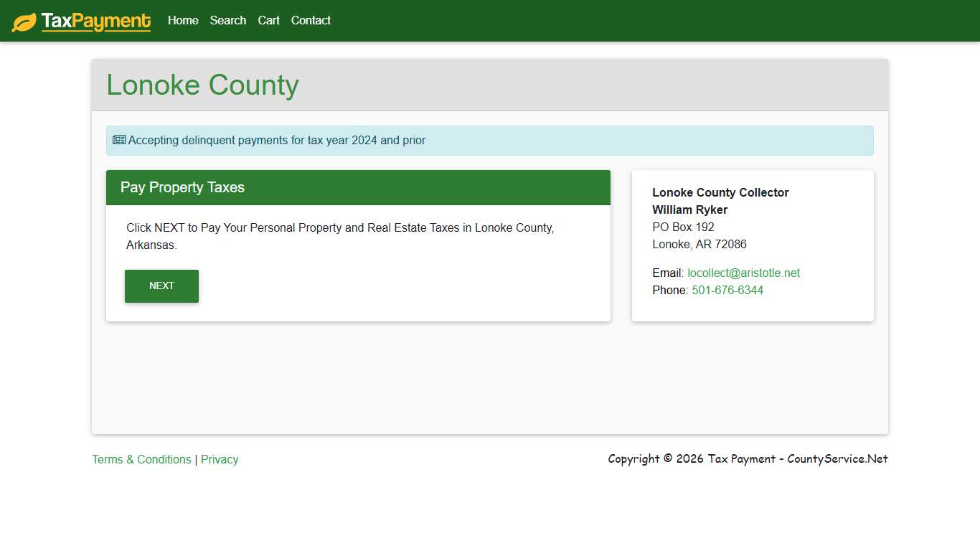Click the leaf logo icon
This screenshot has width=980, height=551.
pyautogui.click(x=26, y=21)
